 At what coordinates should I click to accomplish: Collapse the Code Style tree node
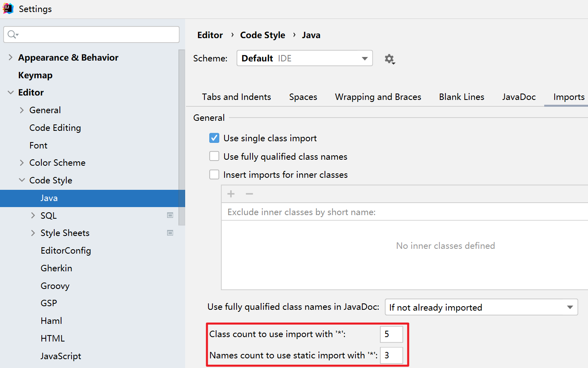click(22, 180)
